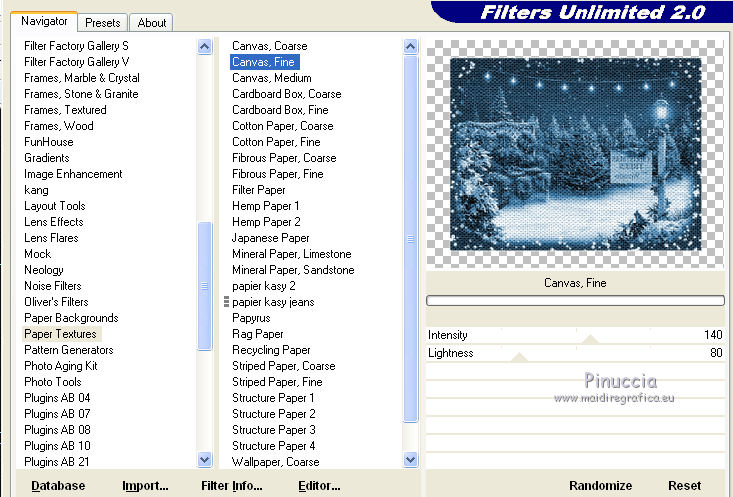
Task: Select Filter Factory Gallery V category
Action: click(x=77, y=62)
